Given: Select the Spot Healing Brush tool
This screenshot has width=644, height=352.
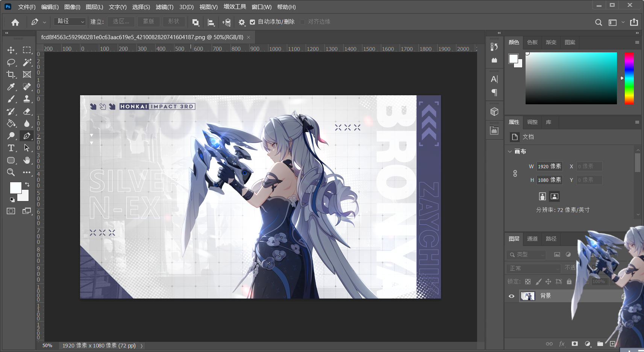Looking at the screenshot, I should [x=27, y=87].
